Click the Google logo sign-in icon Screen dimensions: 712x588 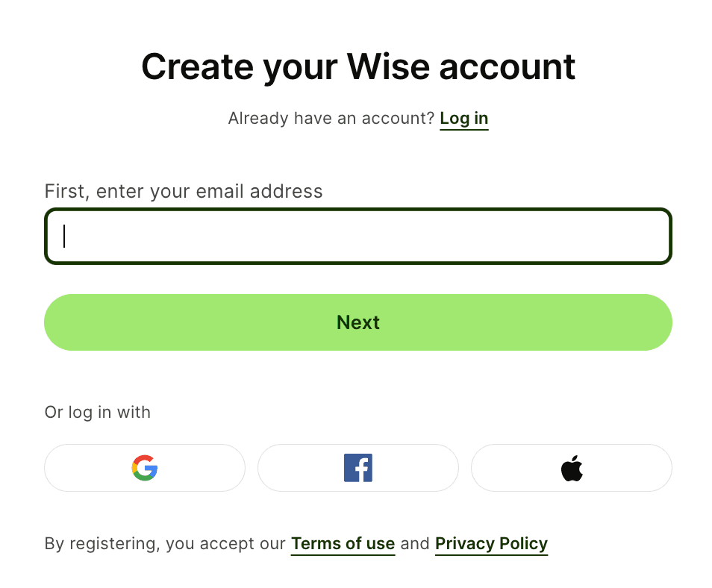[x=145, y=468]
